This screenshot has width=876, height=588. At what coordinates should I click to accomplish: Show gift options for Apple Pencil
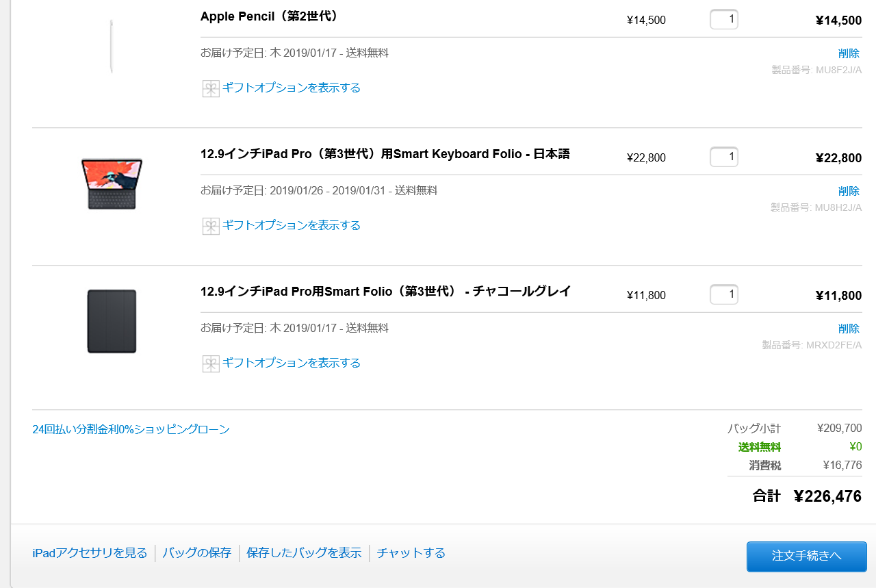coord(291,88)
